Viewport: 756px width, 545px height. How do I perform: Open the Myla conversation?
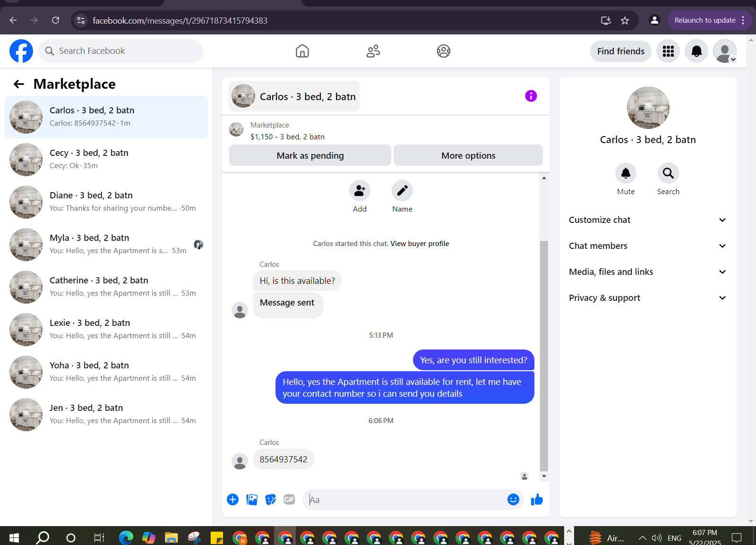point(106,245)
